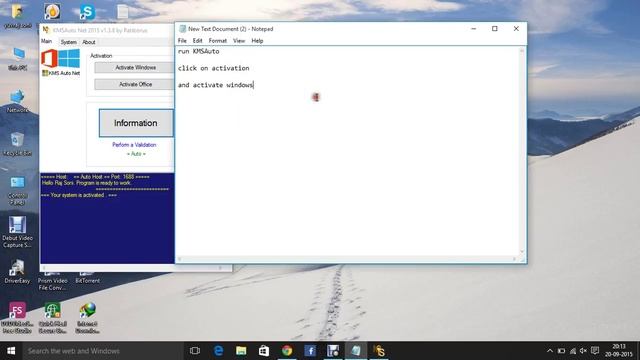The width and height of the screenshot is (640, 360).
Task: Click the Notepad title bar icon
Action: (x=182, y=29)
